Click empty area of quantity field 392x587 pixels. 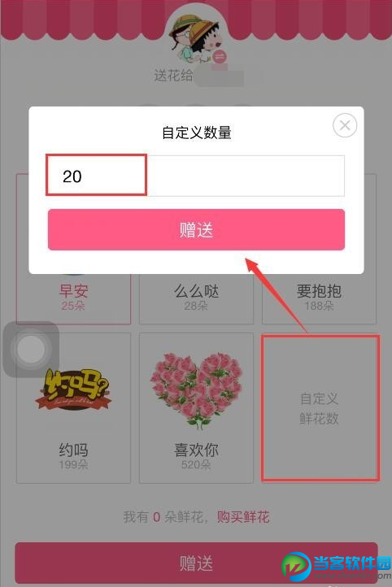pyautogui.click(x=246, y=176)
